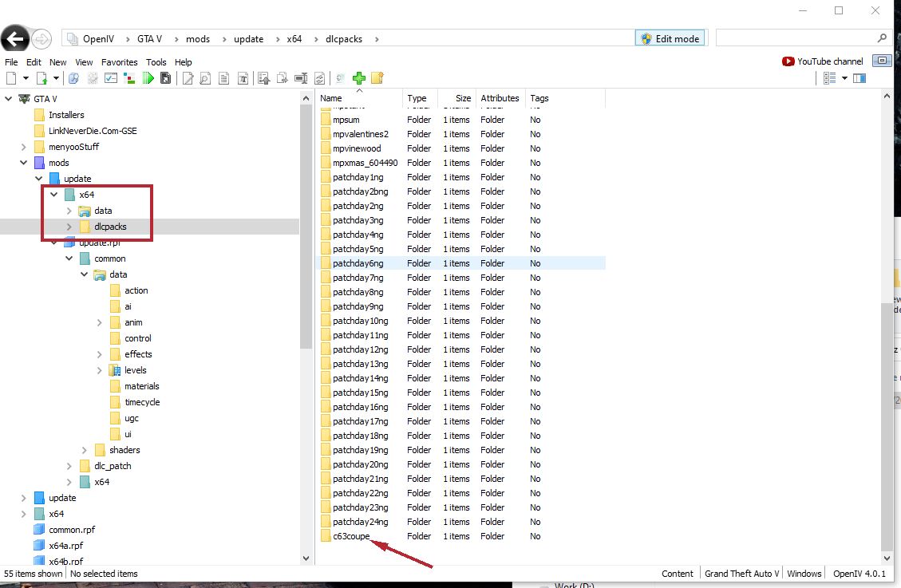This screenshot has height=588, width=901.
Task: Click the back navigation arrow
Action: click(x=15, y=38)
